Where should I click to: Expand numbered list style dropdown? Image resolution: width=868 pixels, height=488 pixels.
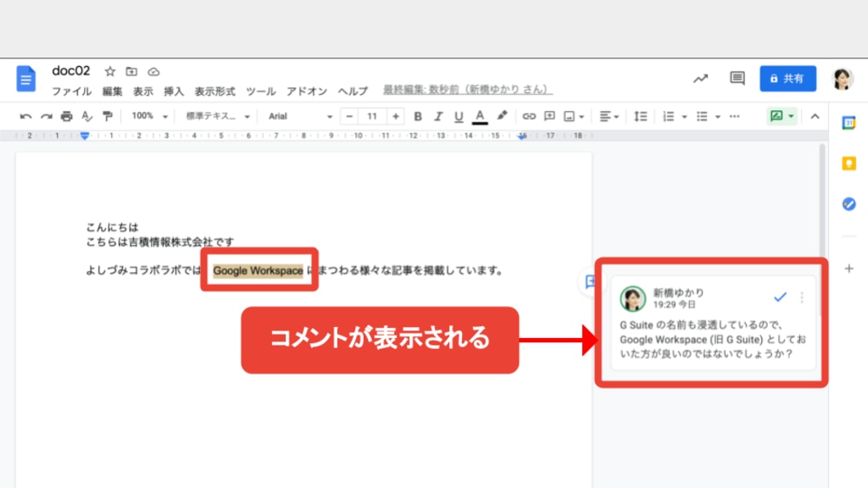point(684,117)
